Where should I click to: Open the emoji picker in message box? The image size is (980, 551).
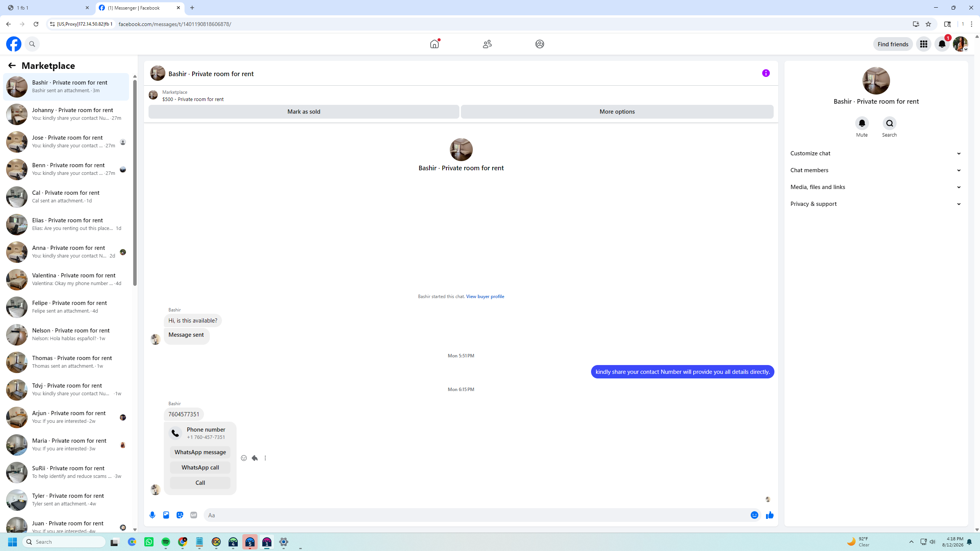click(754, 515)
